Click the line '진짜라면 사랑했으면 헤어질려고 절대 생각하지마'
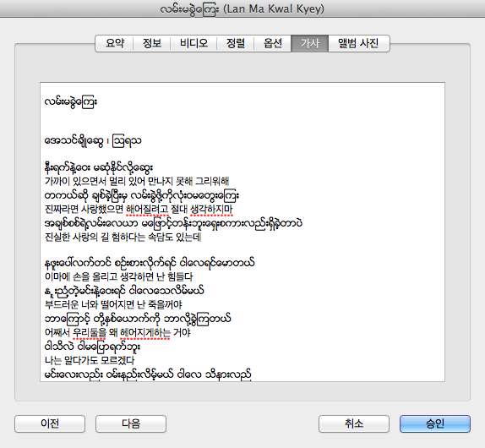 [139, 209]
